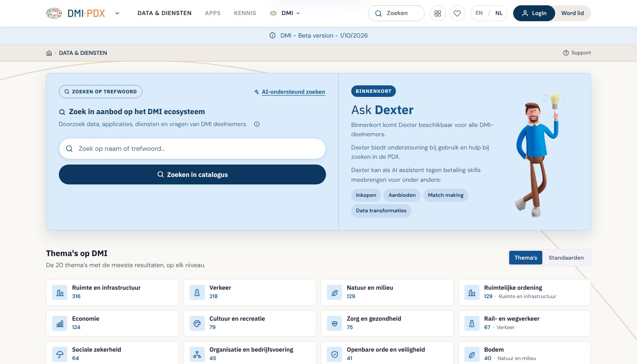637x364 pixels.
Task: Click the Login button
Action: point(534,13)
